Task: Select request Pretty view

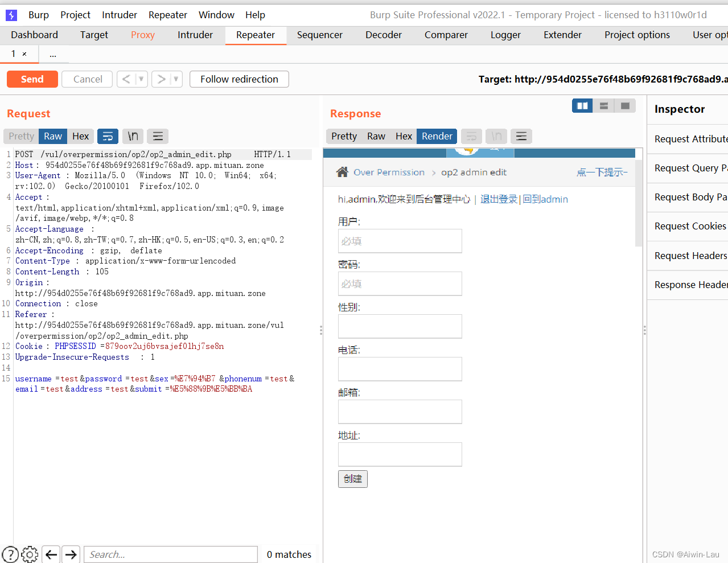Action: (21, 136)
